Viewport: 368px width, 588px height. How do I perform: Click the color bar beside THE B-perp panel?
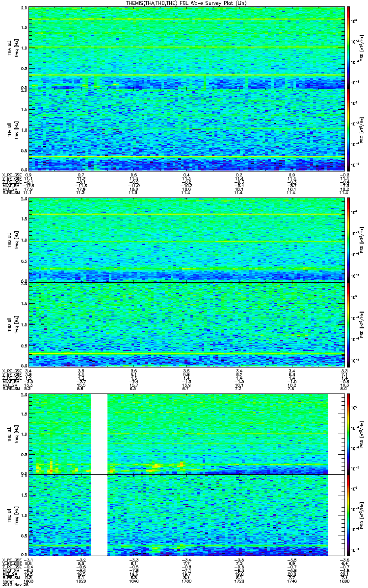pos(348,433)
